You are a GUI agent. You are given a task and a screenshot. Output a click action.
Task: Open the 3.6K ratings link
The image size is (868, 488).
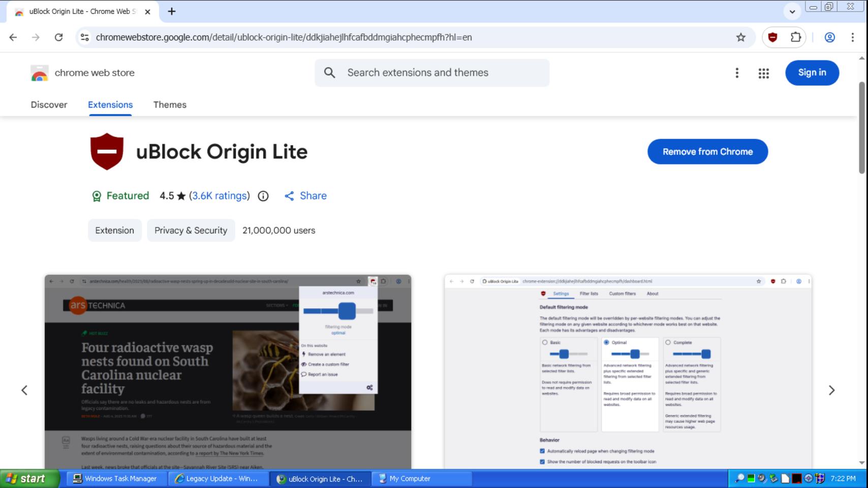click(x=220, y=196)
